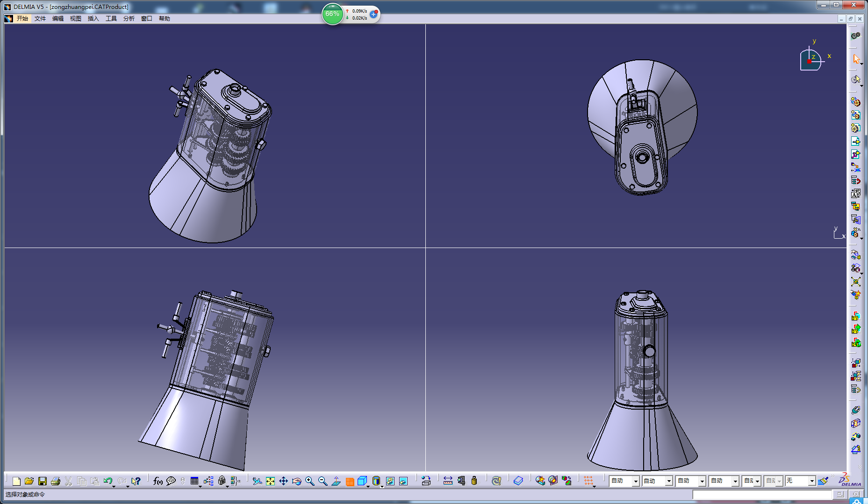Open the 工具 menu
The width and height of the screenshot is (868, 504).
pyautogui.click(x=111, y=19)
